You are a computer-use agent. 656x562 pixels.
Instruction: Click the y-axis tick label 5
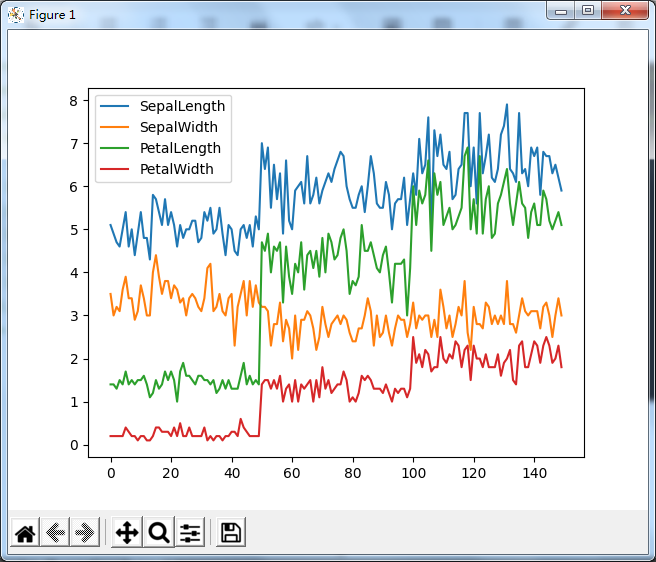[x=74, y=230]
